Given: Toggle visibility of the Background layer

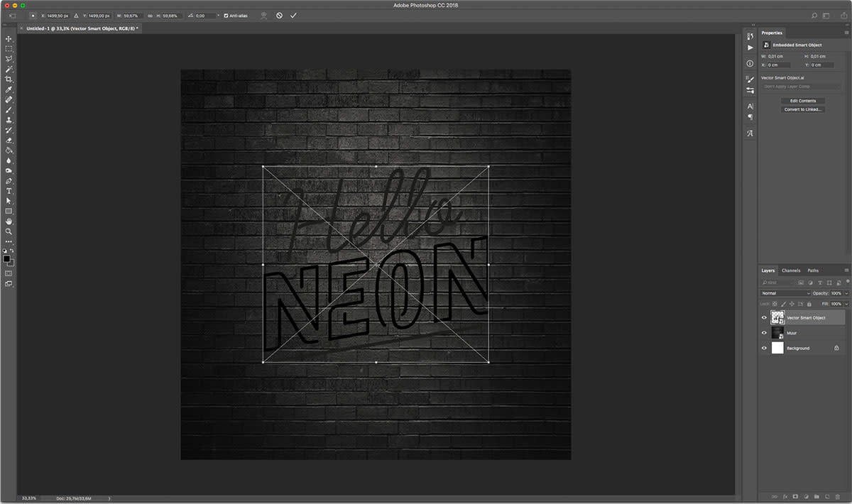Looking at the screenshot, I should [764, 348].
